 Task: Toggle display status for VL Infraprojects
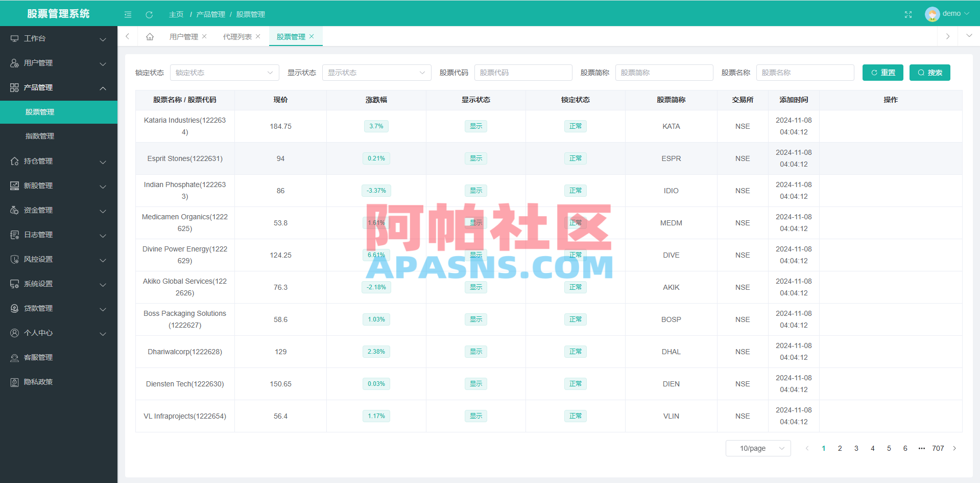475,416
